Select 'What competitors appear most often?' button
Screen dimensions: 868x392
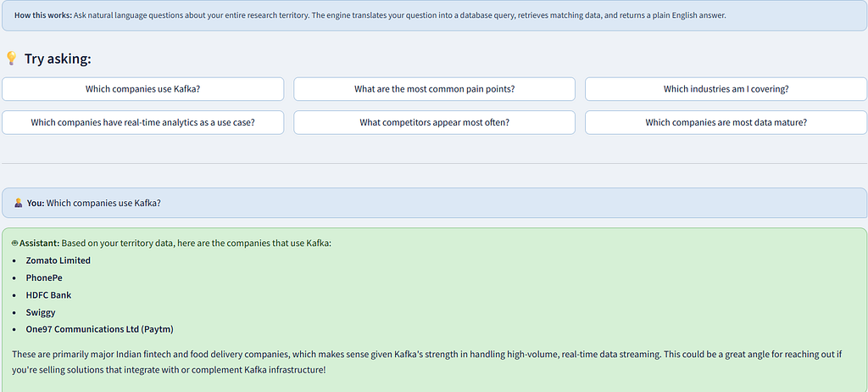click(435, 122)
